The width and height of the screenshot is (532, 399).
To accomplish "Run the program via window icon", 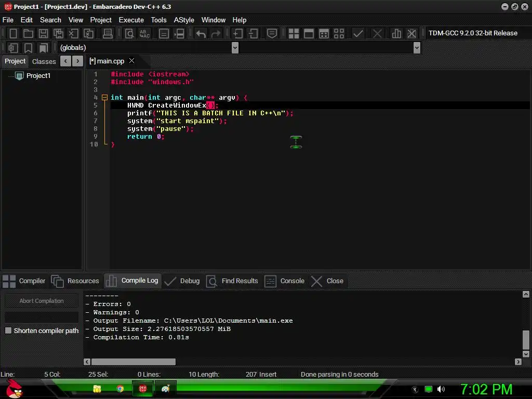I will pos(309,33).
